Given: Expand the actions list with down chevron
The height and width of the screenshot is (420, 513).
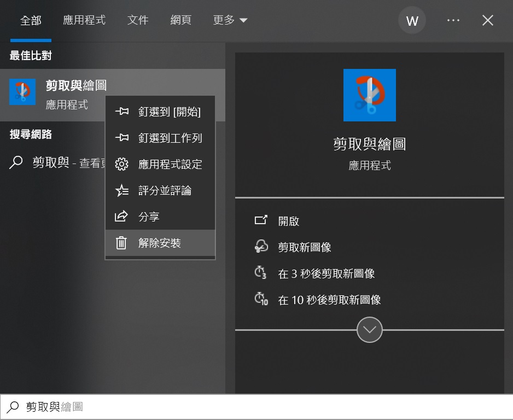Looking at the screenshot, I should (x=369, y=330).
